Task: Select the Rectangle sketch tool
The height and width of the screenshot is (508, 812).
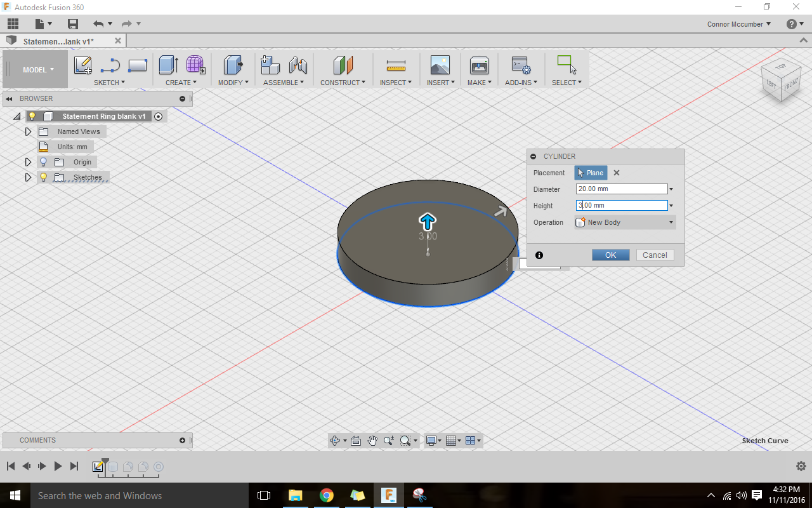Action: [138, 65]
